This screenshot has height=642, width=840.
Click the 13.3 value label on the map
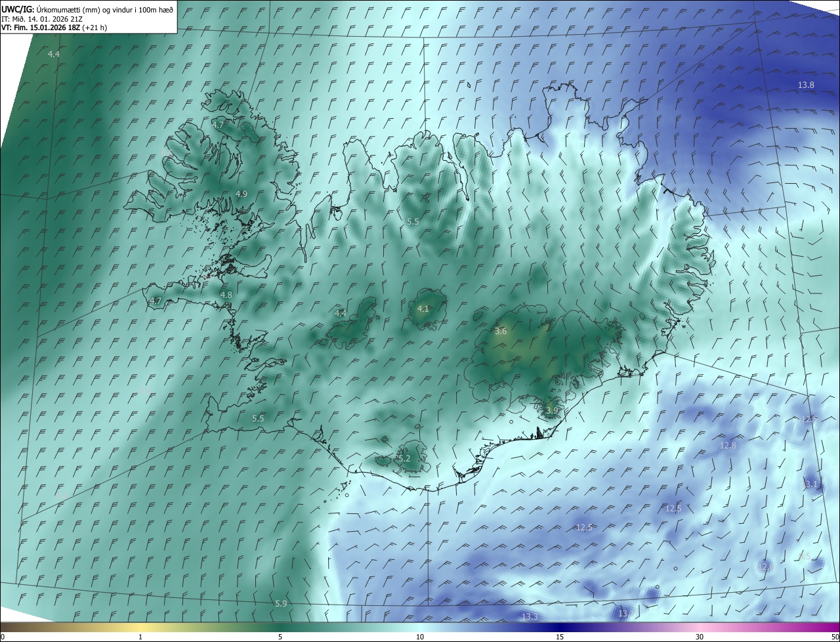click(x=530, y=616)
